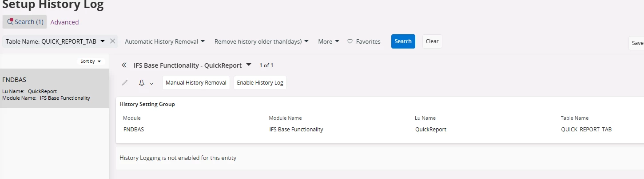Viewport: 644px width, 179px height.
Task: Collapse the list panel with double chevron
Action: click(x=124, y=65)
